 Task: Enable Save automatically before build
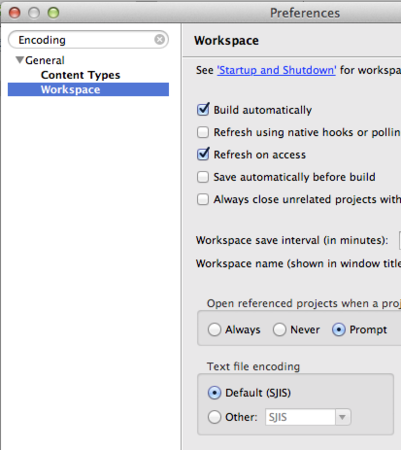(203, 177)
